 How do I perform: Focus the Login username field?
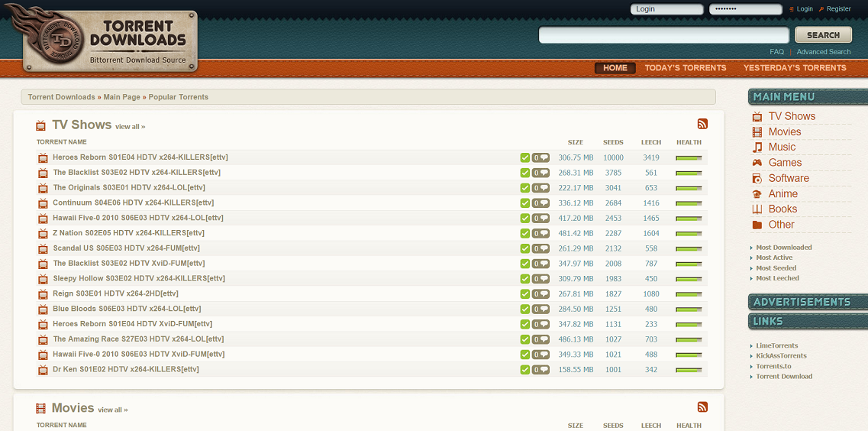click(667, 9)
